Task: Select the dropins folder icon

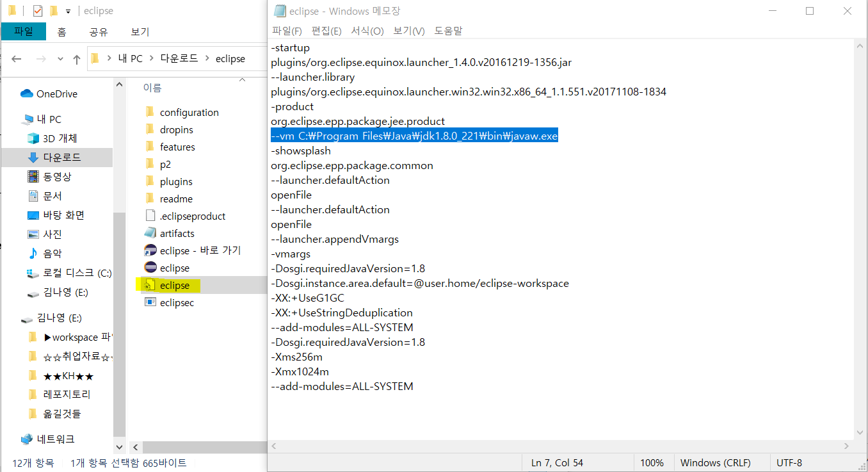Action: pos(150,129)
